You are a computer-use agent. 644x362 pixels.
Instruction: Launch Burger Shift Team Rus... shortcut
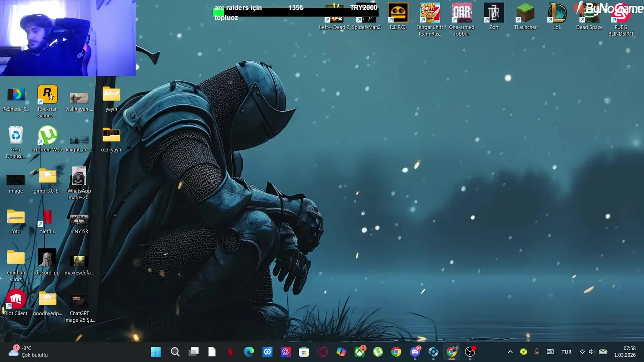pyautogui.click(x=430, y=20)
